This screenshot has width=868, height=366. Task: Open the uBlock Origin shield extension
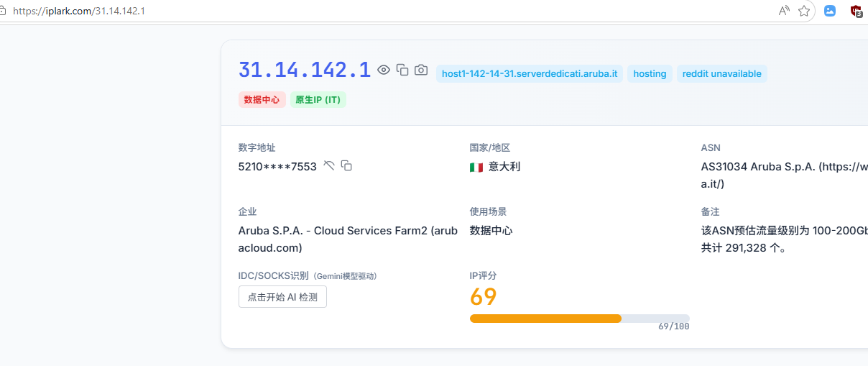coord(856,11)
